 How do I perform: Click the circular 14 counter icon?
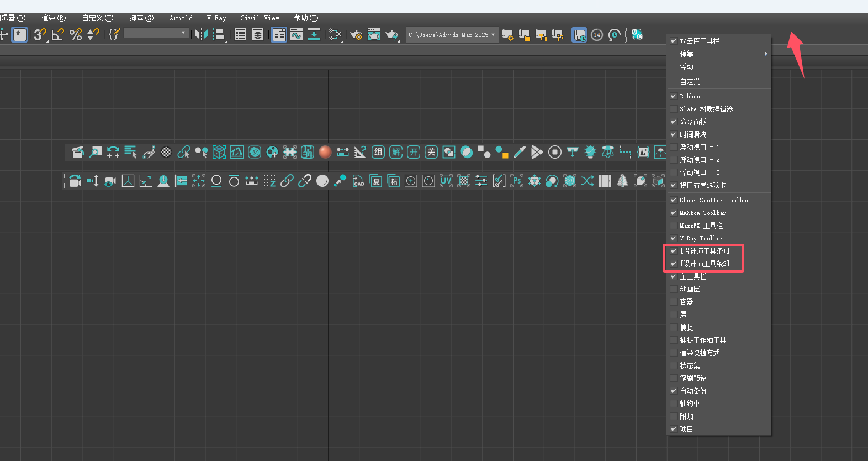[597, 35]
